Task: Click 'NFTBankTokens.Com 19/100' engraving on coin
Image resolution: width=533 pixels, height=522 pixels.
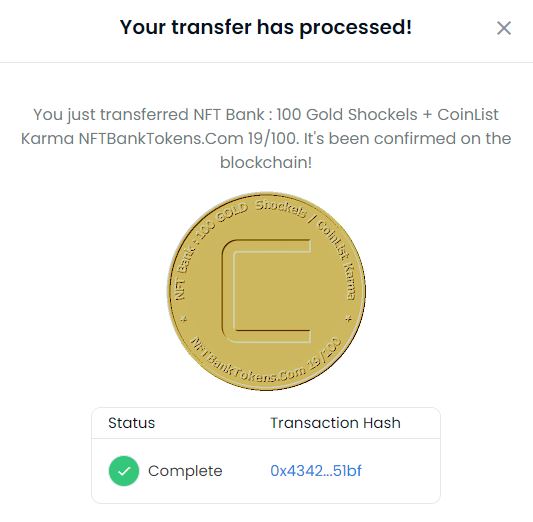Action: 266,361
